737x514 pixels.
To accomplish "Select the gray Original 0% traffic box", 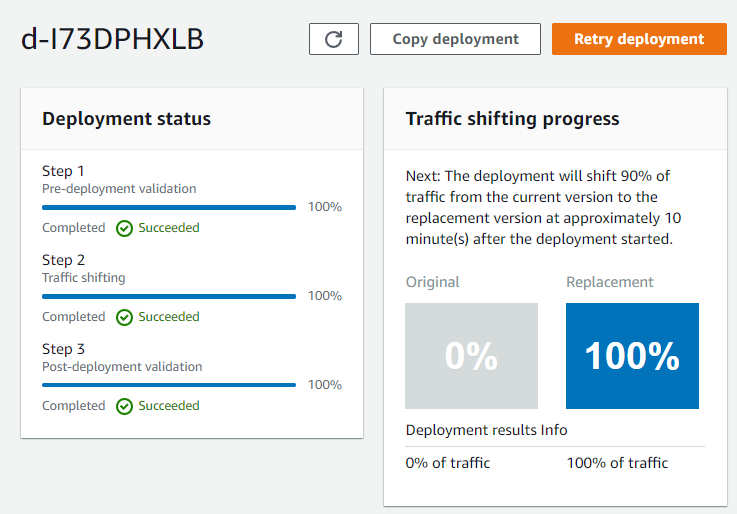I will (471, 356).
